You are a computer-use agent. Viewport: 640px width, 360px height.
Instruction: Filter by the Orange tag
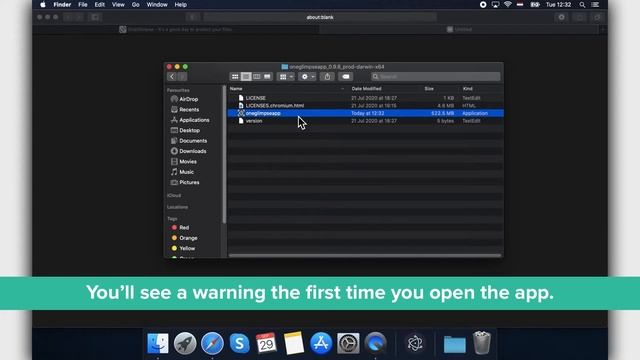(184, 238)
